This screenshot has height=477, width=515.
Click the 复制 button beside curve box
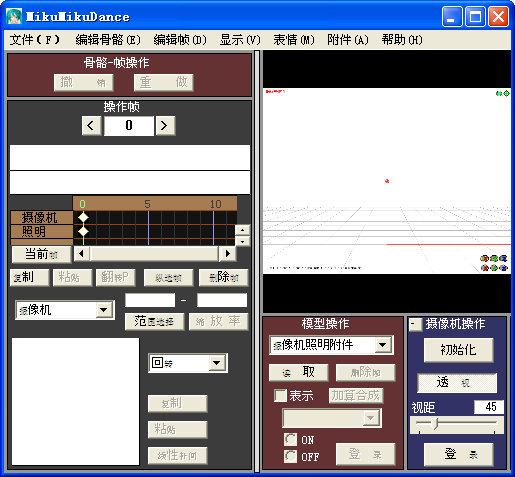[178, 404]
